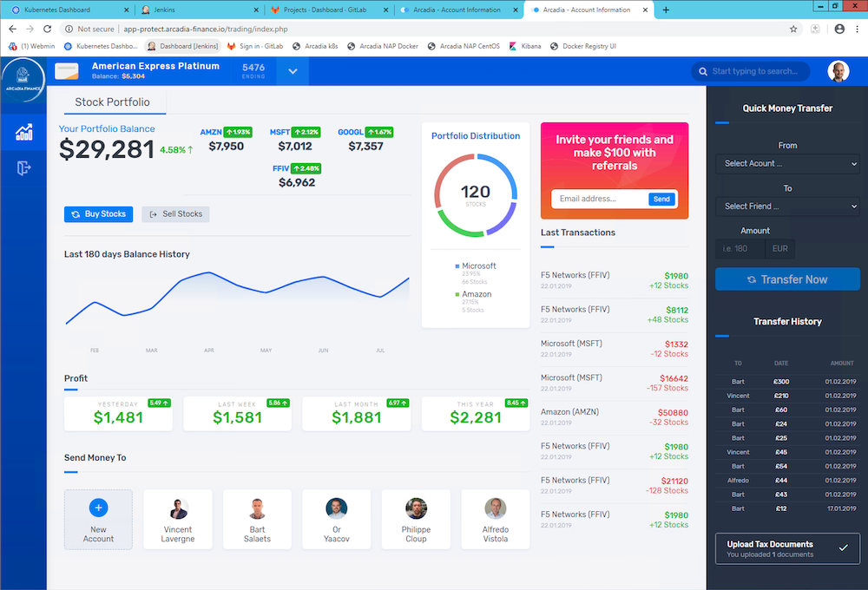Click the EUR currency label
Viewport: 868px width, 590px height.
[780, 249]
